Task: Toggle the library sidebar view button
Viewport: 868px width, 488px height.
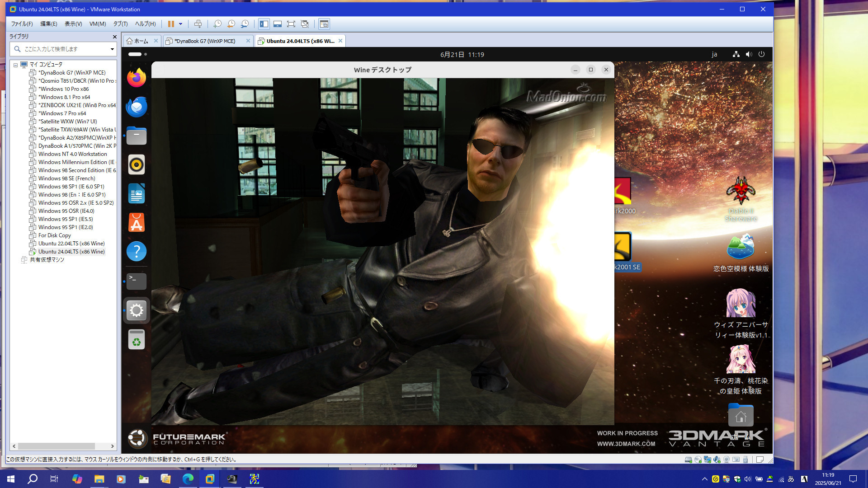Action: pos(264,24)
